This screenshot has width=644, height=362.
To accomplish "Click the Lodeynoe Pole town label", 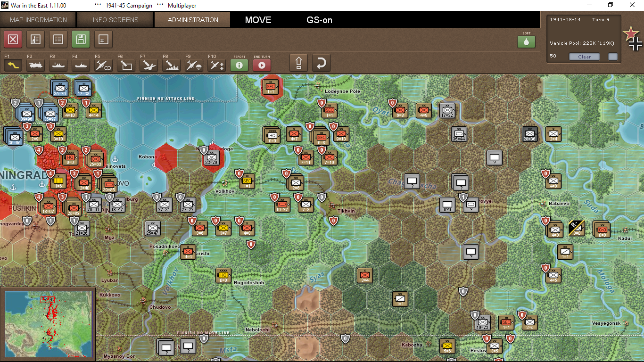I will 342,91.
